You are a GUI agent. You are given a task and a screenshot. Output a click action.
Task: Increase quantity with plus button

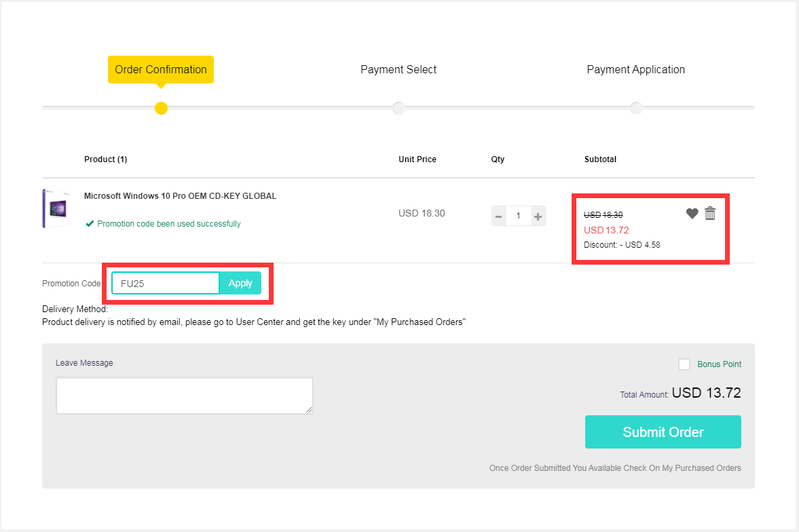point(538,216)
